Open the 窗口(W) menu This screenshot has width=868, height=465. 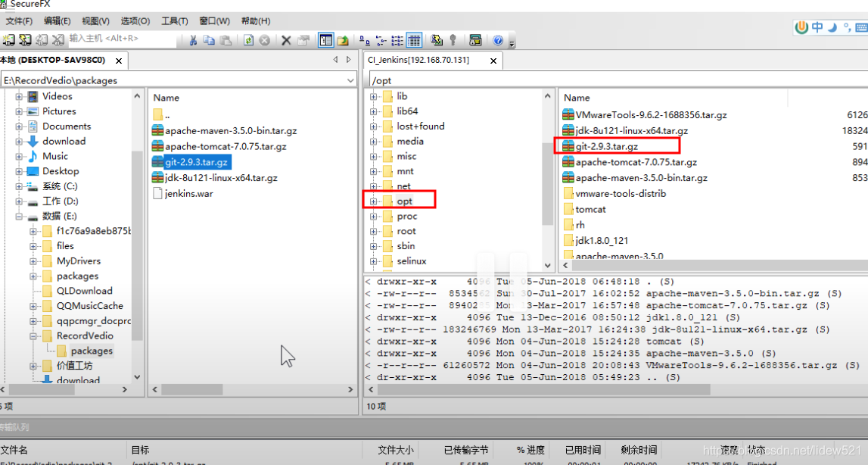click(x=214, y=21)
